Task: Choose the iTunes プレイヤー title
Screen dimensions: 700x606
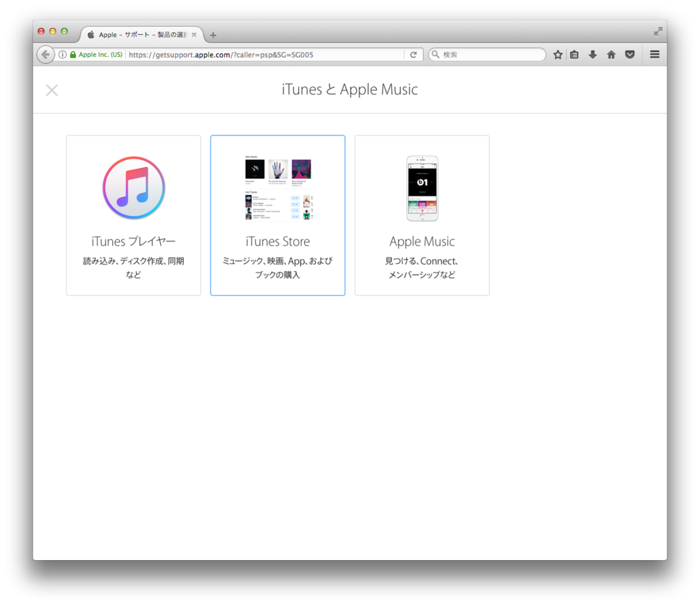Action: (133, 241)
